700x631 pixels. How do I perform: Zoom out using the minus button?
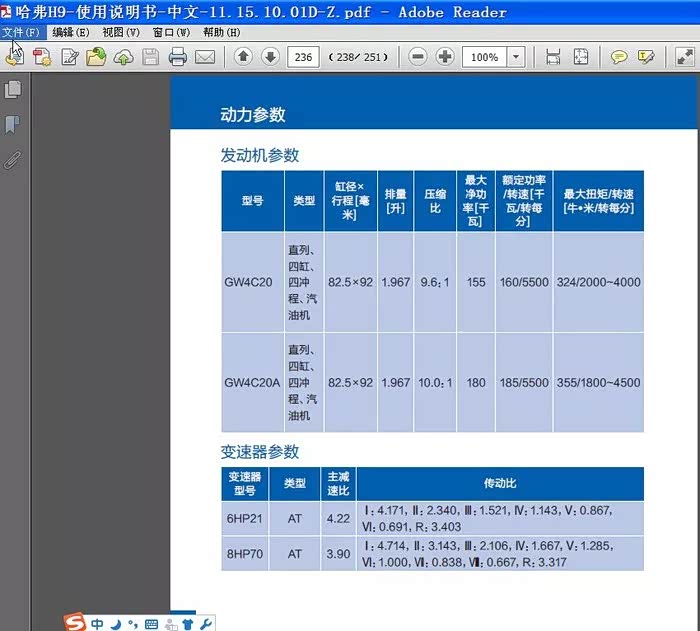(419, 57)
